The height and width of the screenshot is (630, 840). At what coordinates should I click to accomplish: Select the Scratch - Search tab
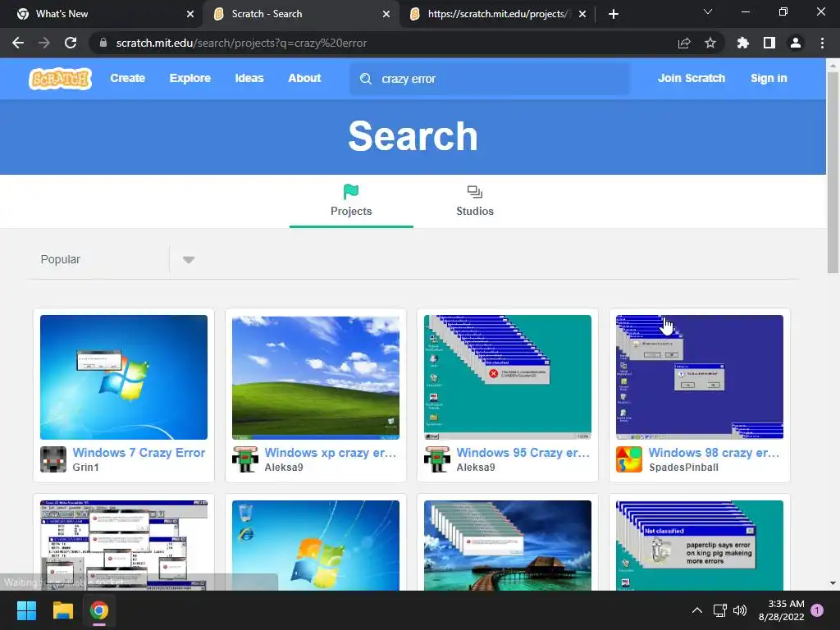[300, 14]
